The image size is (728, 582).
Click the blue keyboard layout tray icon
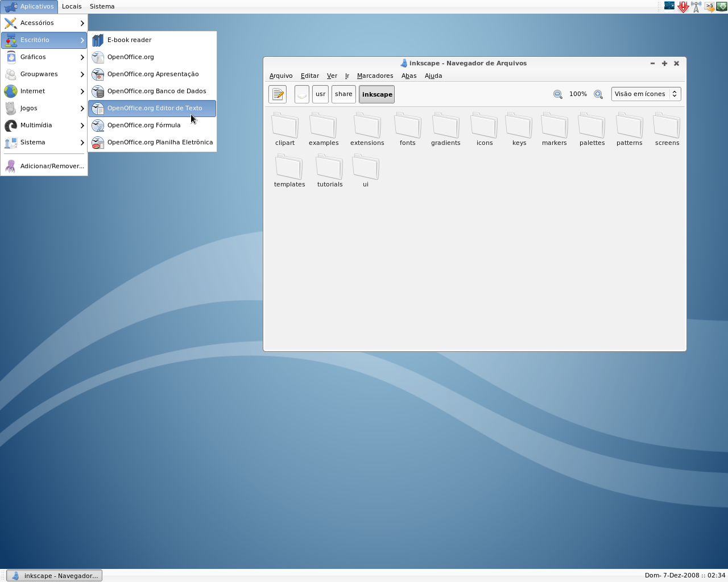point(669,6)
